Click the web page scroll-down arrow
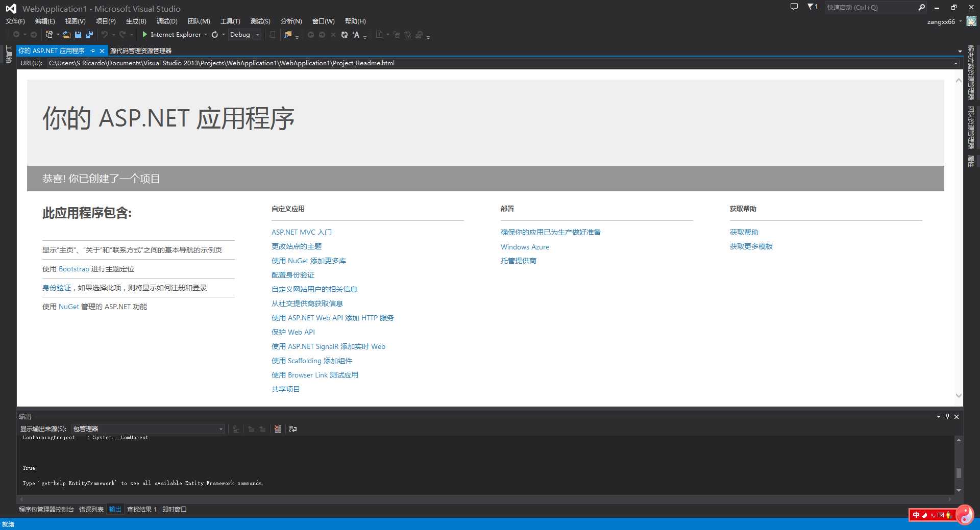The image size is (980, 530). point(959,395)
